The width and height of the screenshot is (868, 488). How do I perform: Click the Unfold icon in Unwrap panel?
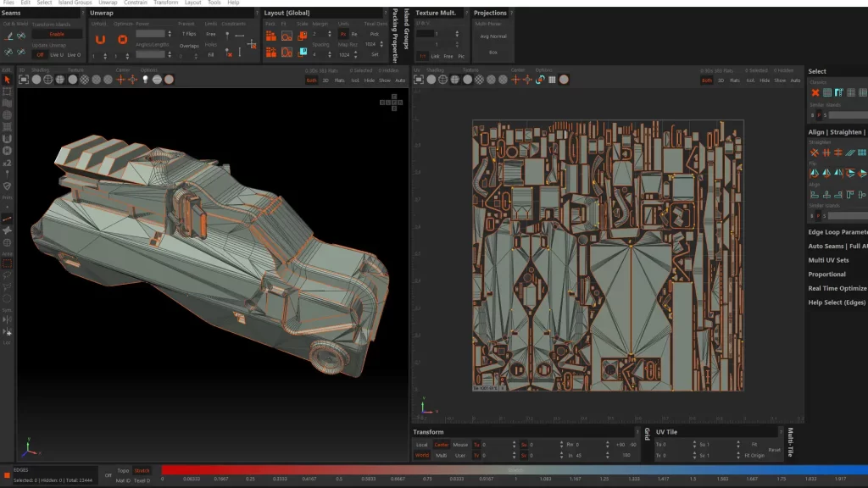100,40
